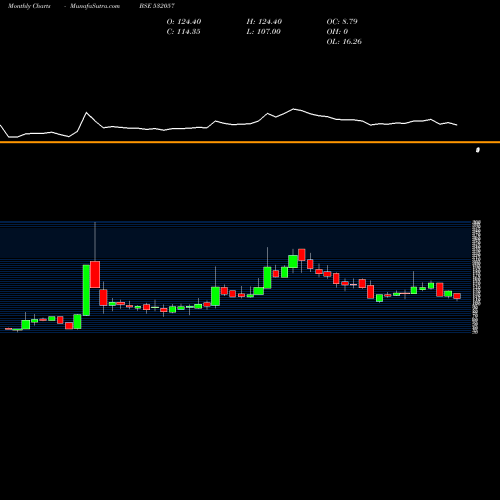Click the orange horizontal indicator line

(x=250, y=142)
